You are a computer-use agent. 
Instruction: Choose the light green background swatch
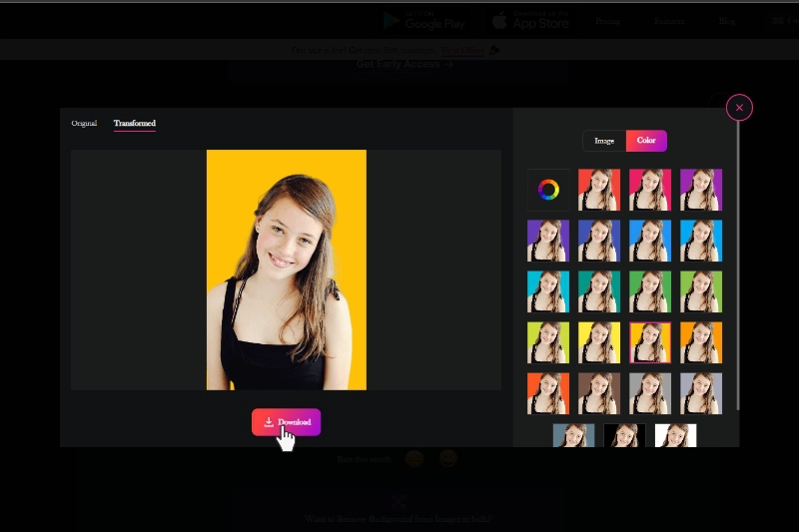[701, 291]
